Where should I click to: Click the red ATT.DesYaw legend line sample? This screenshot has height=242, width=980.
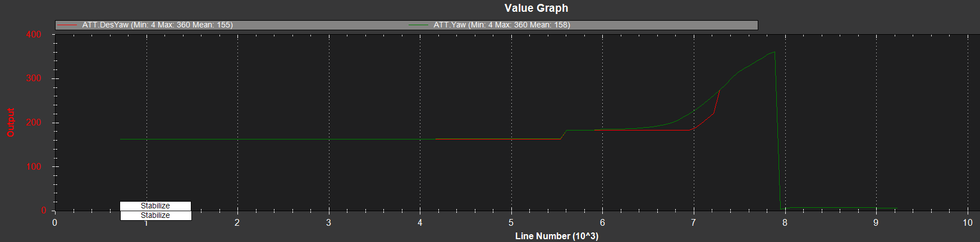click(x=67, y=25)
